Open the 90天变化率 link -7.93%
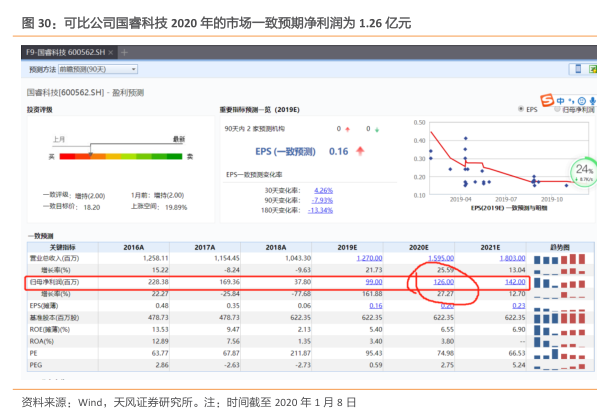597x414 pixels. [322, 200]
